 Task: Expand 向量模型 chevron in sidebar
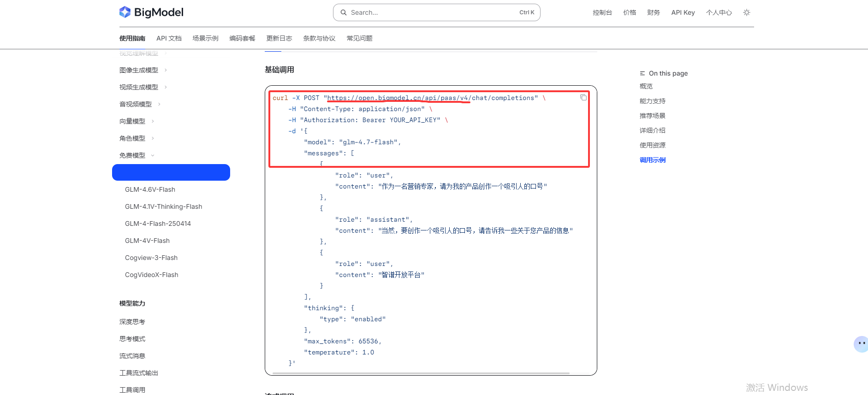153,121
